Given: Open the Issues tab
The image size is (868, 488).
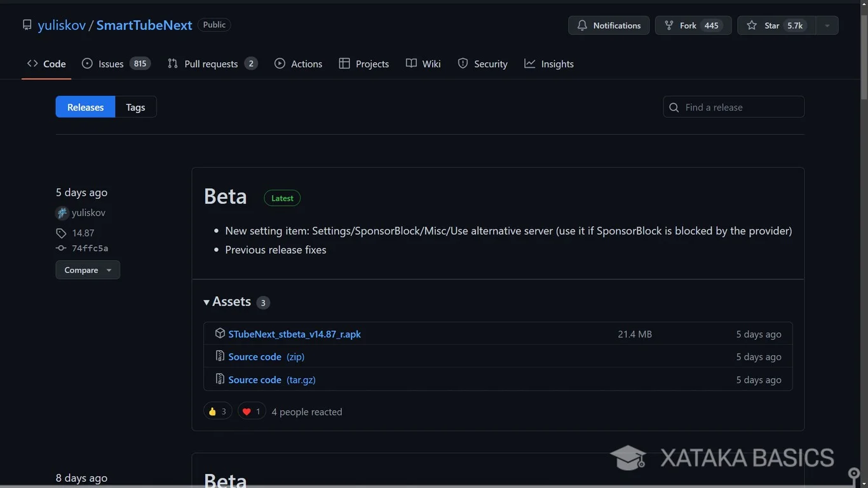Looking at the screenshot, I should (116, 64).
